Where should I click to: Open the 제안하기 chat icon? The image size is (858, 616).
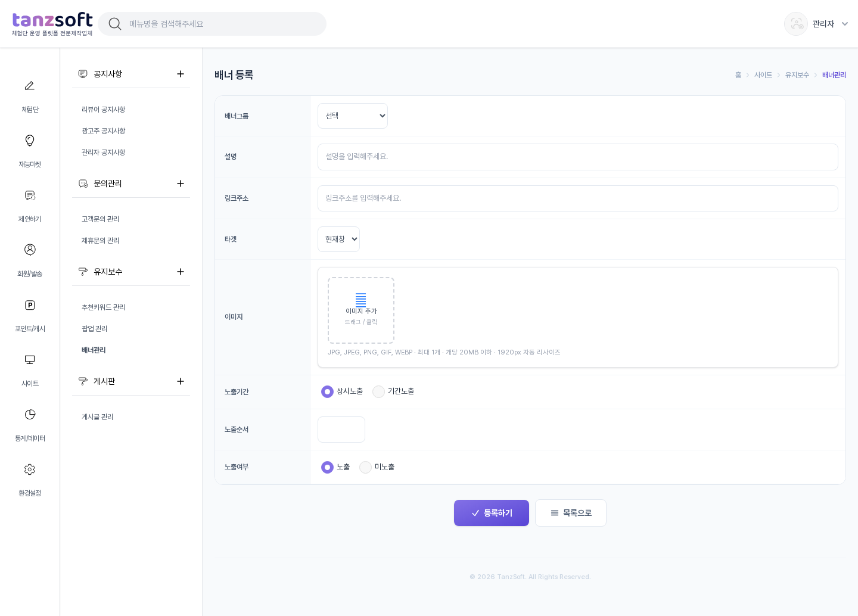point(29,195)
